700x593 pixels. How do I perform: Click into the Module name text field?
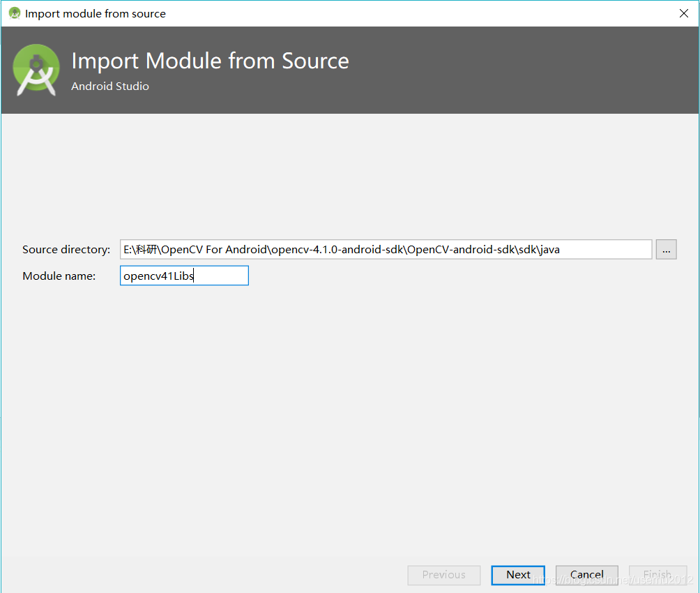184,276
